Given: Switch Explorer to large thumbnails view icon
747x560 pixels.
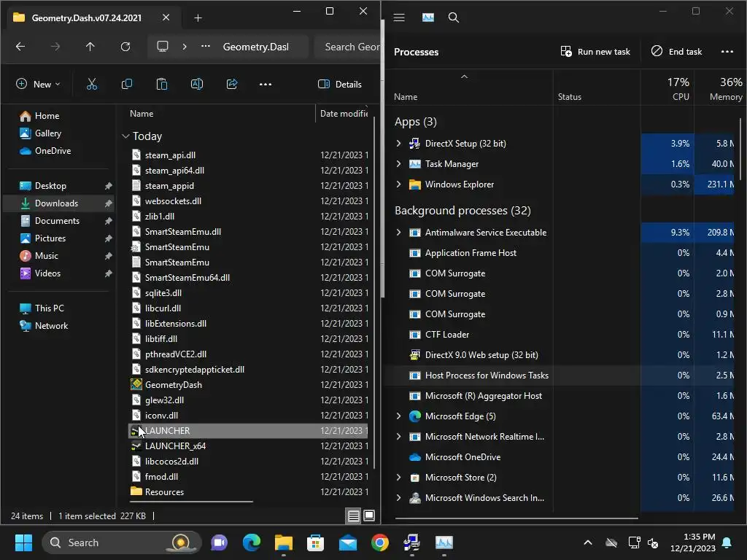Looking at the screenshot, I should pos(369,516).
